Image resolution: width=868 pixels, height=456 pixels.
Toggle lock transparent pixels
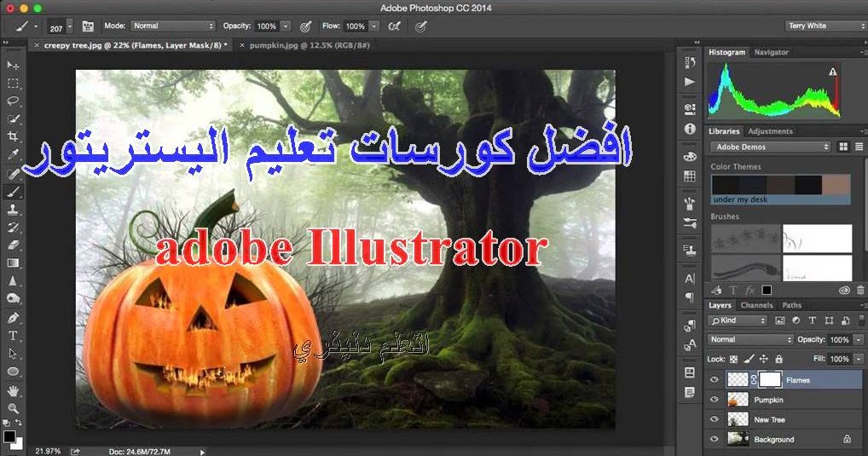733,359
